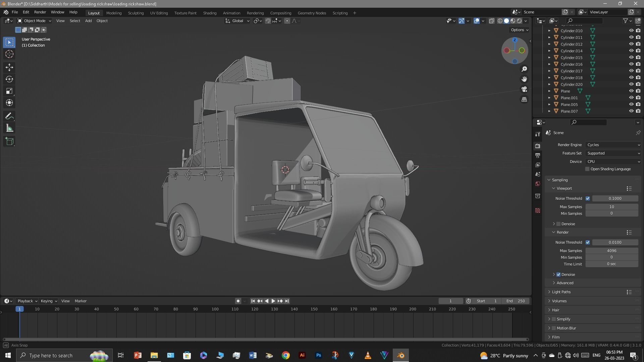
Task: Hide Cylinder.010 in viewport
Action: coord(631,31)
